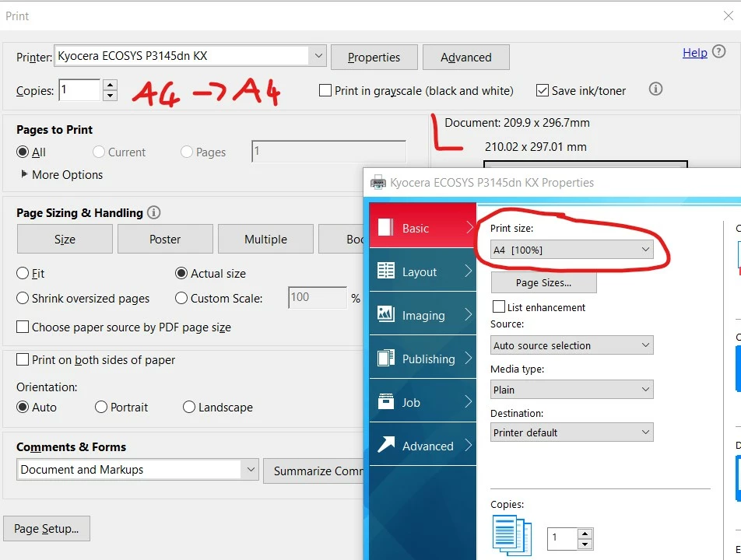Choose the Fit sizing option

click(23, 273)
